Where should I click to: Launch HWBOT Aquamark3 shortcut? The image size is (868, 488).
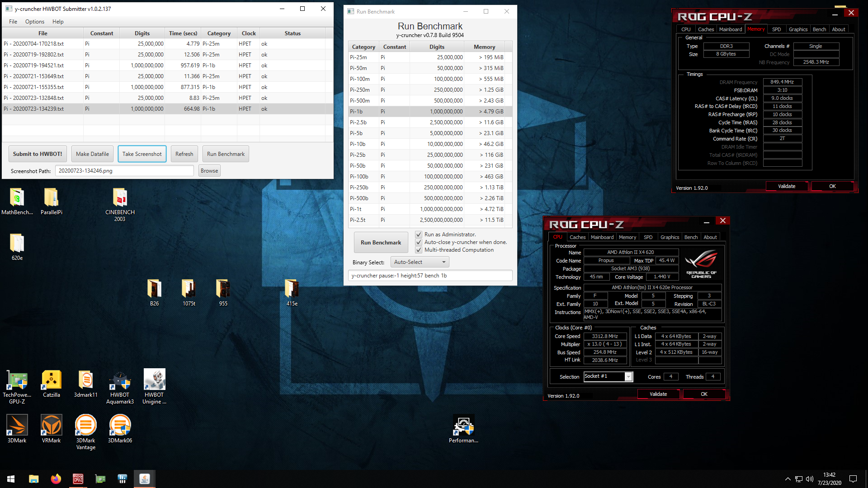point(120,387)
